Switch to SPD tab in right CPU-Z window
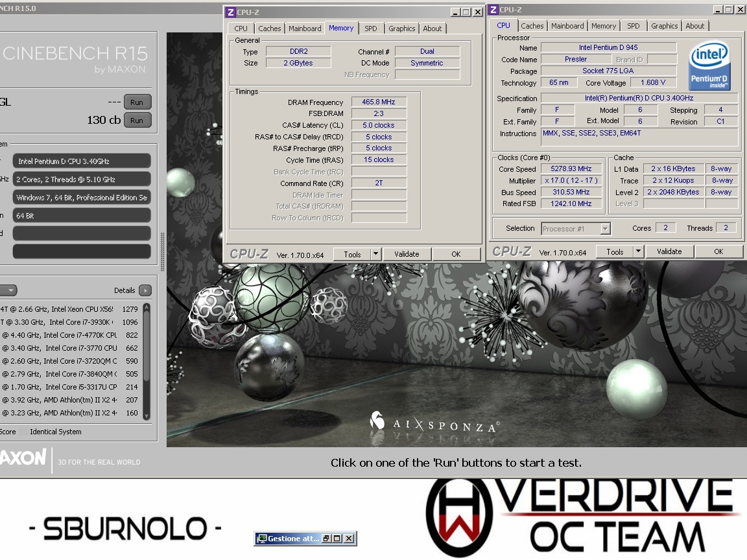Viewport: 747px width, 560px height. pos(633,26)
